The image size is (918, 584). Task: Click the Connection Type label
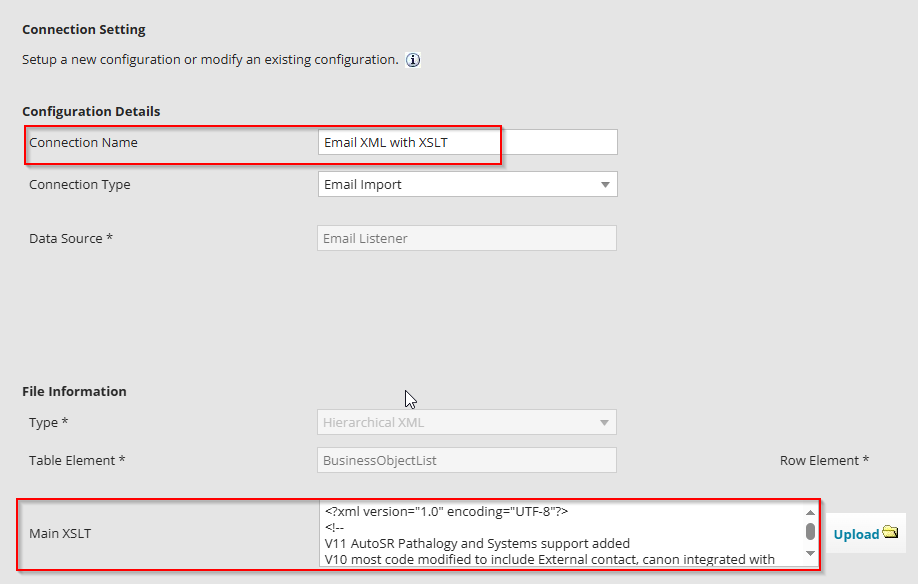(80, 184)
